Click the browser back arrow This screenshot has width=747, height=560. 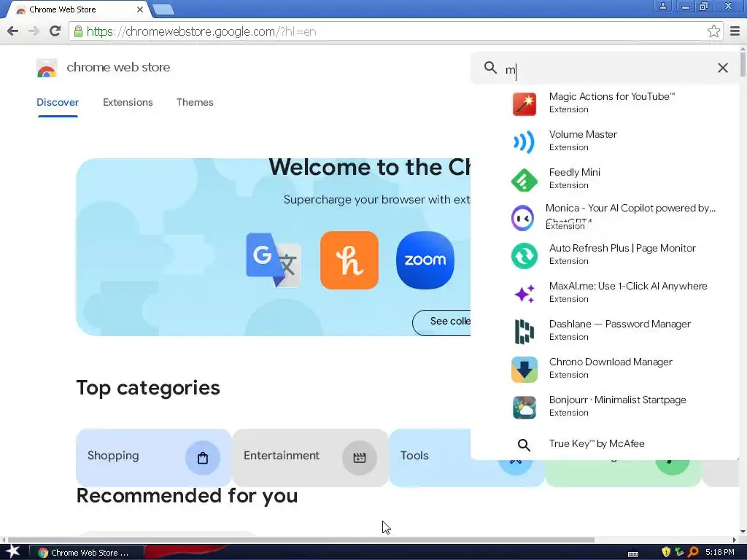pyautogui.click(x=13, y=31)
